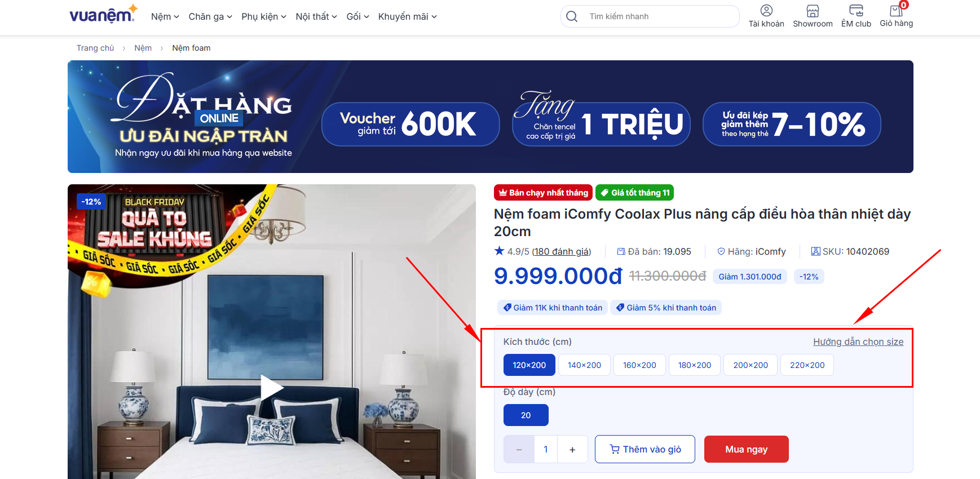Click the Giảm 11K voucher tag
980x479 pixels.
click(x=553, y=308)
